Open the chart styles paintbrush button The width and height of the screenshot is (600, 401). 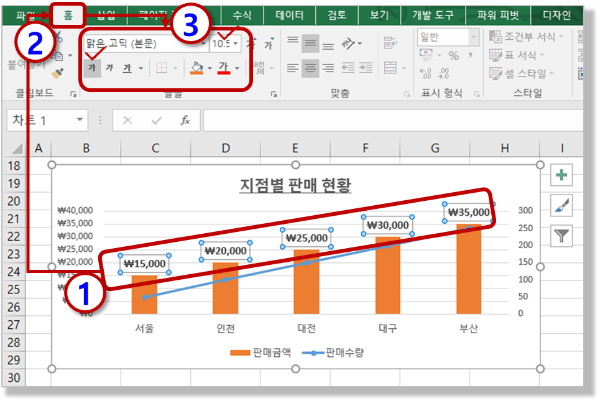point(561,205)
